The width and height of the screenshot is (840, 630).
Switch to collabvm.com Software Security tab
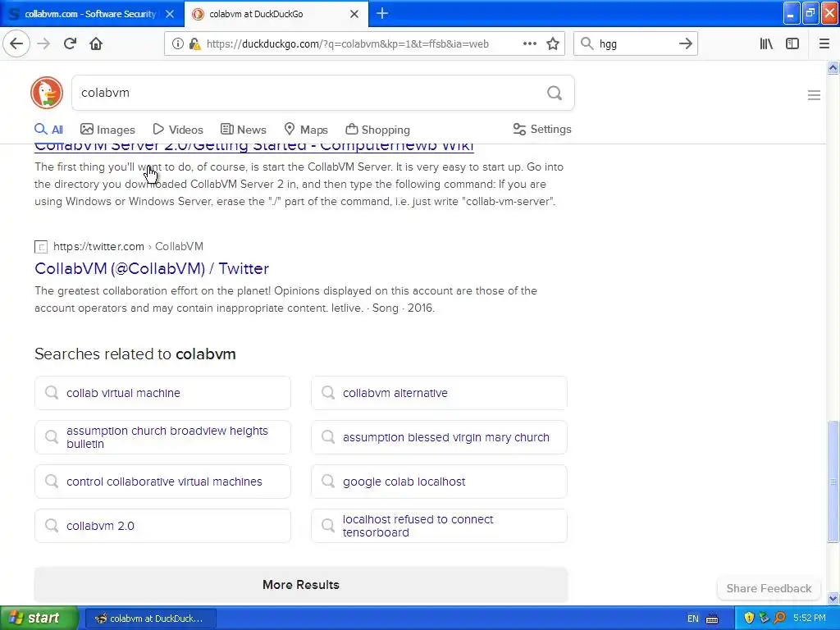click(x=92, y=14)
